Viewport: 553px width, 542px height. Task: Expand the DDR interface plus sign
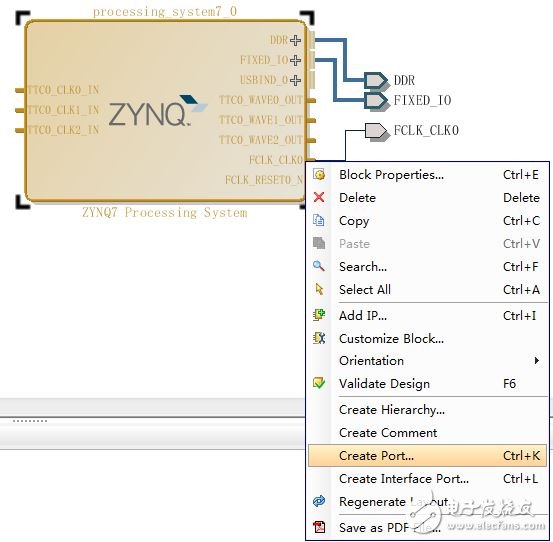[x=295, y=40]
